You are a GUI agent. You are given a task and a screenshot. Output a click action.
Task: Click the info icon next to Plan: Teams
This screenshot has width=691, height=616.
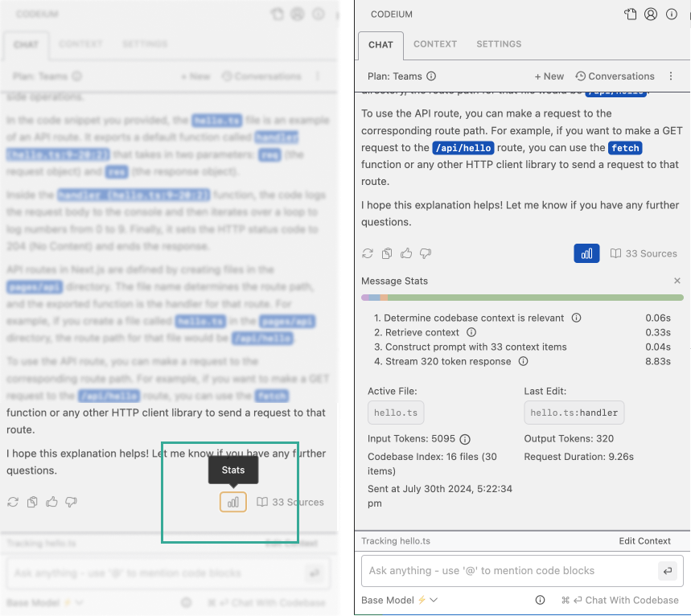tap(431, 76)
